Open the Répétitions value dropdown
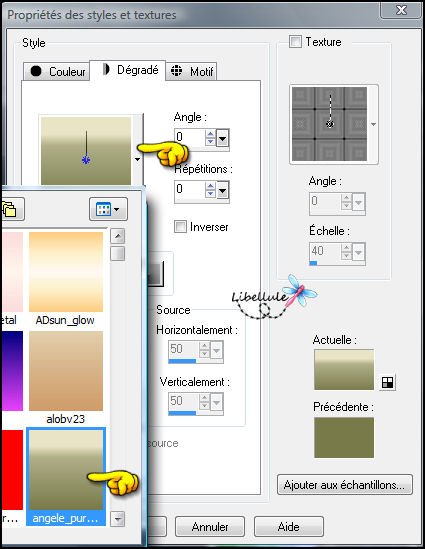Screen dimensions: 425x549 (222, 190)
